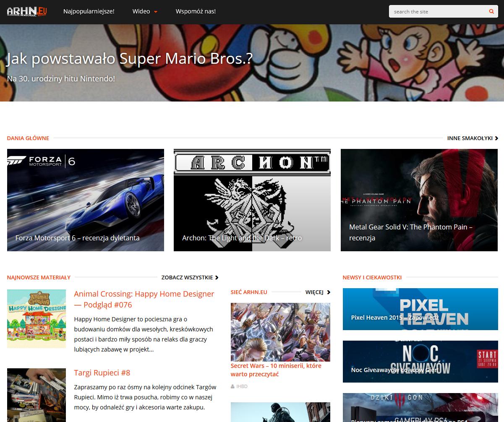Open the Forza Motorsport 6 review card
The height and width of the screenshot is (422, 504).
pyautogui.click(x=86, y=200)
